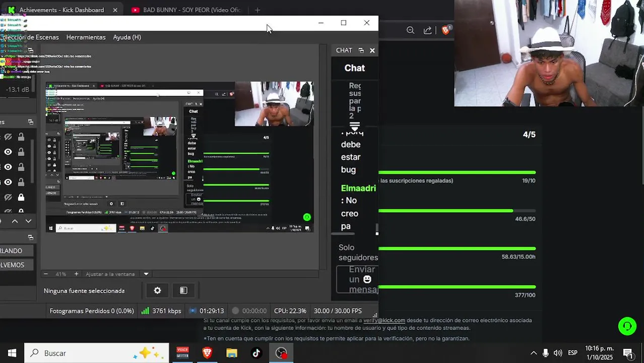
Task: Click 'Fotogramas Perdidos 0 (0.0%)' status
Action: tap(92, 311)
